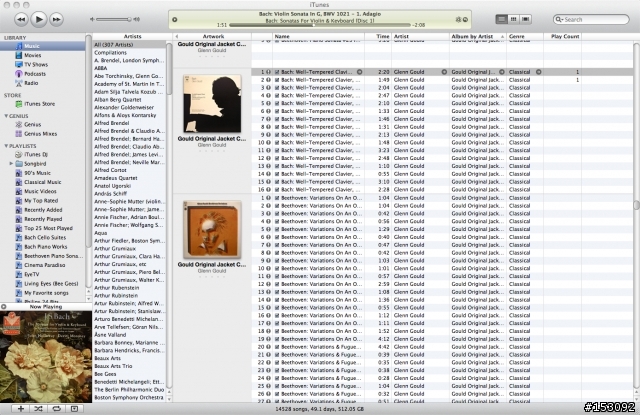Click the show/hide artwork viewer button
The width and height of the screenshot is (640, 415).
click(74, 408)
